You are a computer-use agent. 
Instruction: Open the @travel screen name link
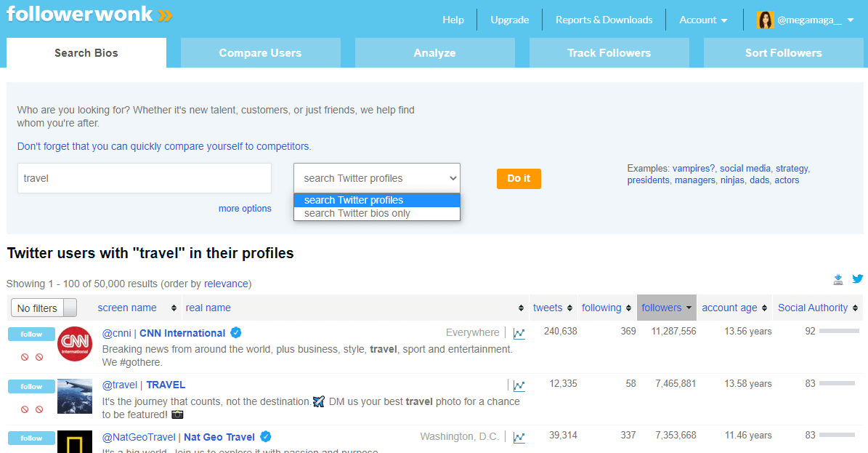click(120, 385)
